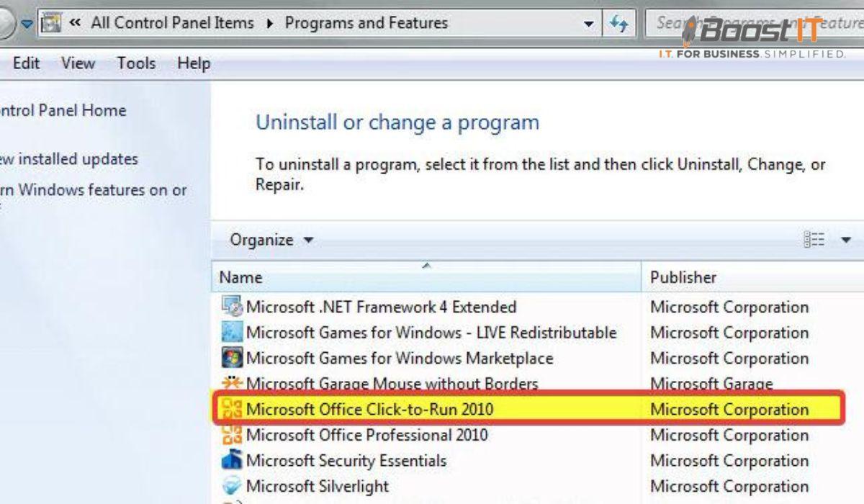
Task: Select the Games for Windows LIVE Redistributable icon
Action: 232,333
